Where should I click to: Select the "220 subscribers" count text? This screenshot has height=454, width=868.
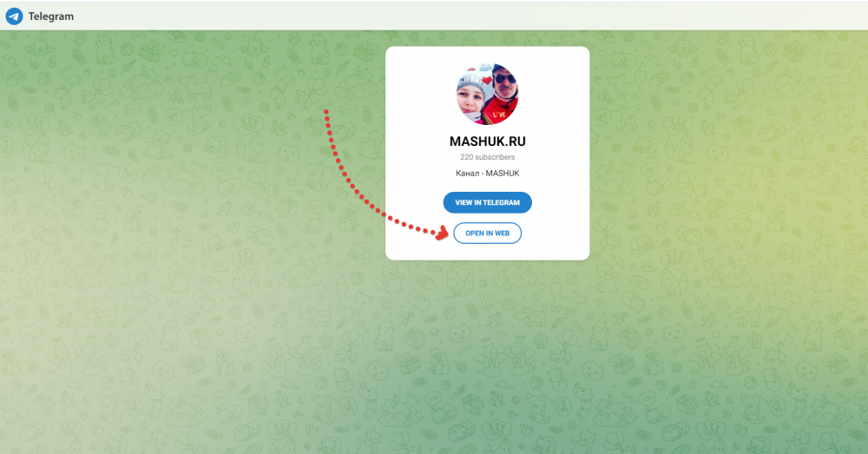tap(487, 156)
